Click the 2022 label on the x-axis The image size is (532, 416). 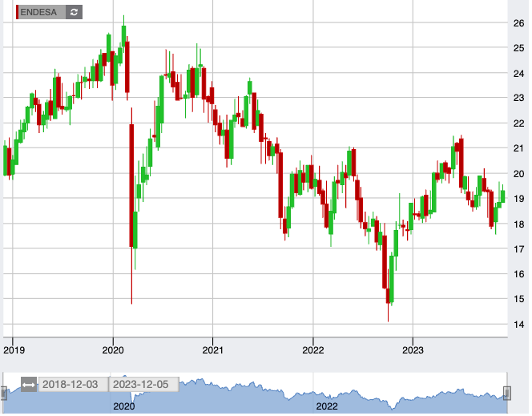[313, 350]
